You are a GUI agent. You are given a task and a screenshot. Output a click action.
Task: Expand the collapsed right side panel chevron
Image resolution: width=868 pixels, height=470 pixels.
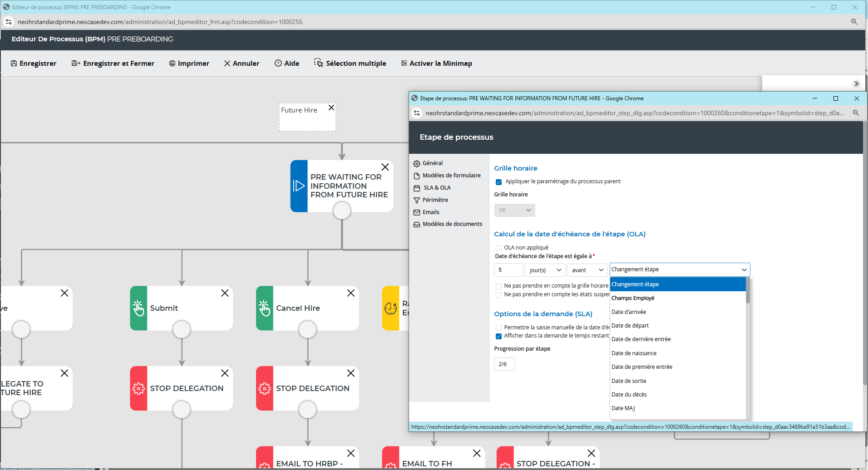856,84
